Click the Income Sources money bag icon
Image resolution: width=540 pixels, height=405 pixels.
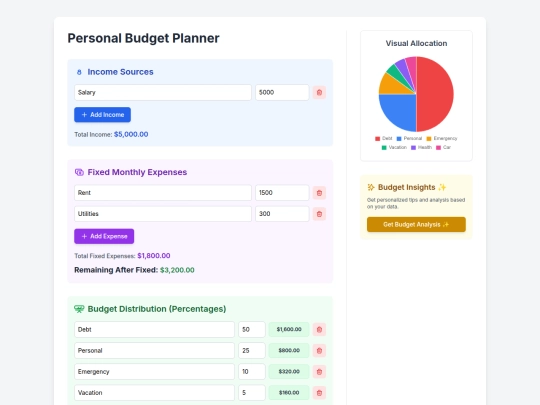tap(79, 72)
